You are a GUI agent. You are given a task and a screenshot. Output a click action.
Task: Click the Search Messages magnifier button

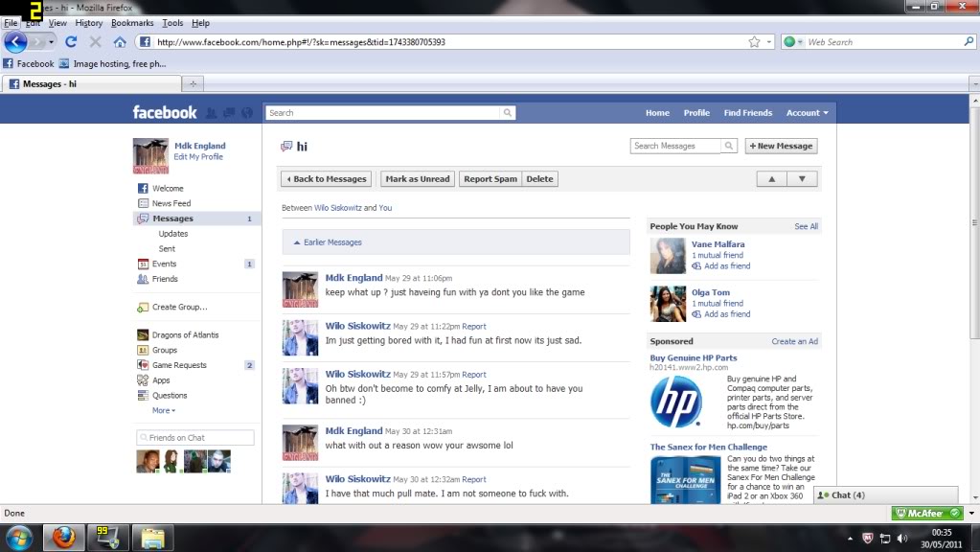tap(729, 147)
